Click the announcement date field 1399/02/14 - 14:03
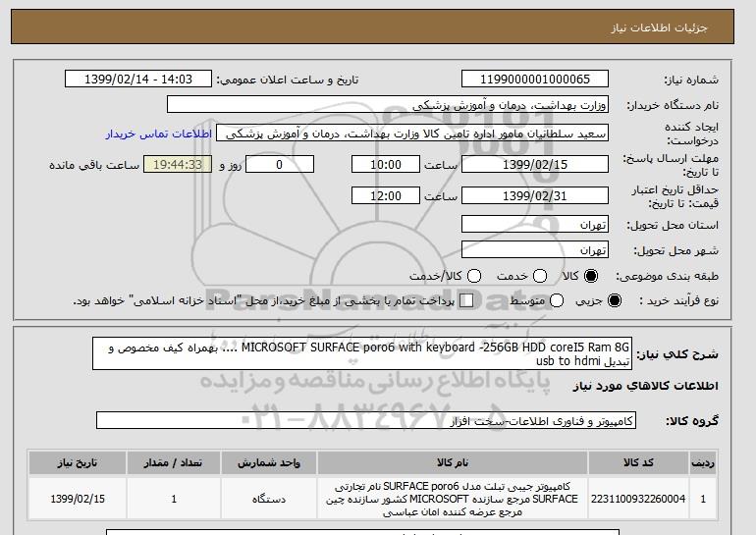756x535 pixels. pos(138,80)
